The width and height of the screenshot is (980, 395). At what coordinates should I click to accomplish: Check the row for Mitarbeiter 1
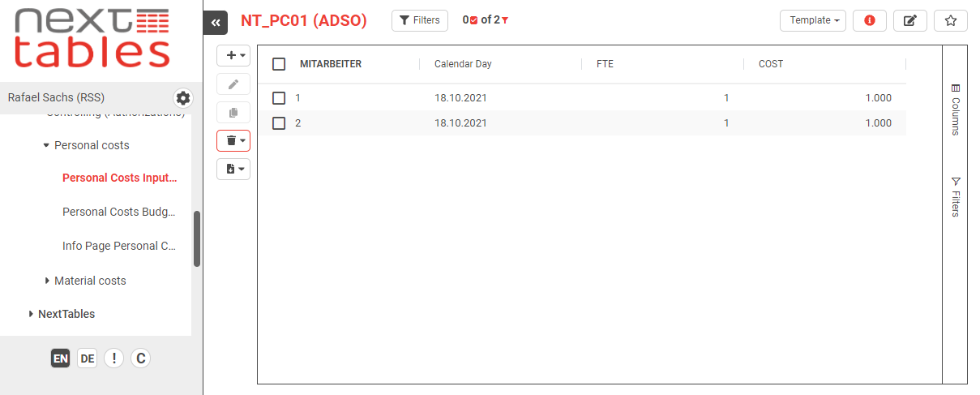point(279,98)
